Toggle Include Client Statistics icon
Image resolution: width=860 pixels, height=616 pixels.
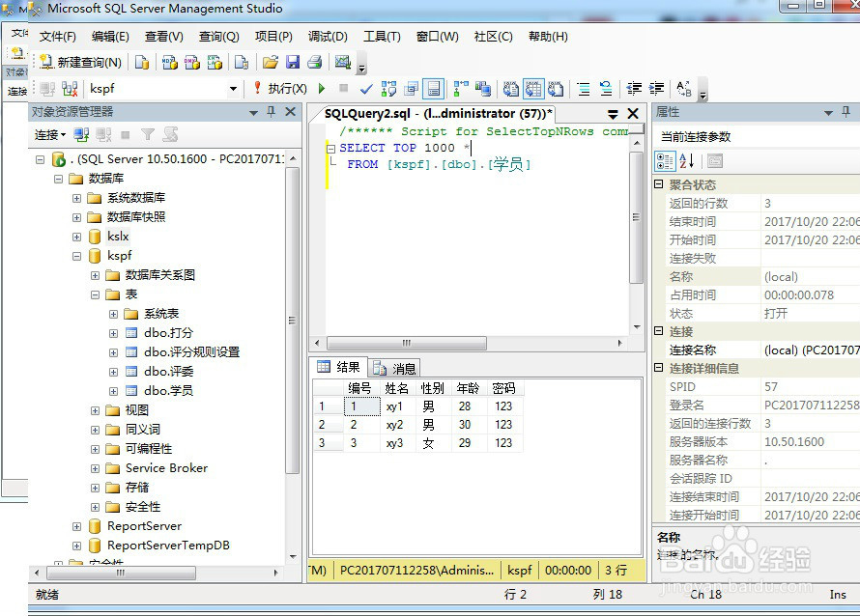(483, 89)
